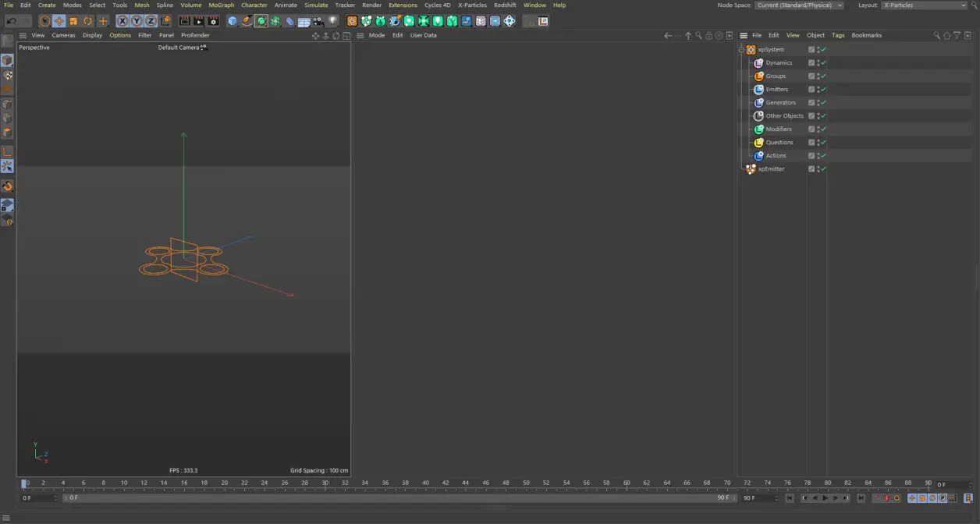980x524 pixels.
Task: Click the cube primitive toolbar icon
Action: click(x=233, y=21)
